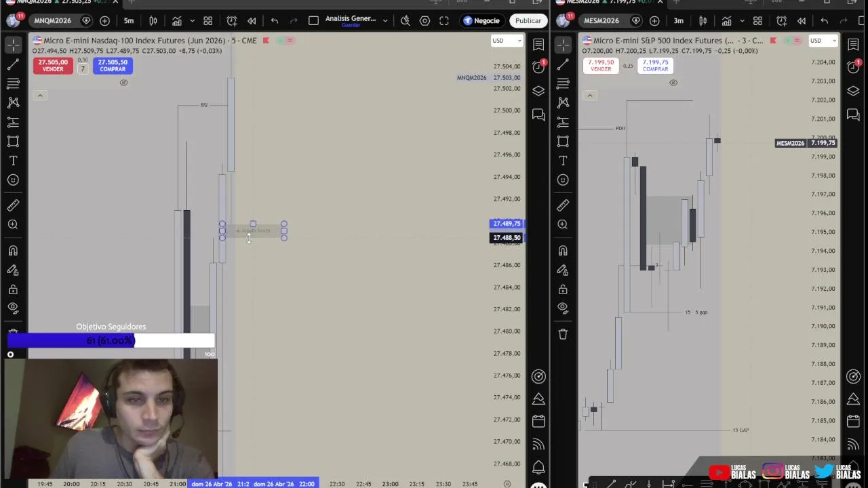Open candle chart style in right chart
Image resolution: width=868 pixels, height=488 pixels.
pos(703,21)
